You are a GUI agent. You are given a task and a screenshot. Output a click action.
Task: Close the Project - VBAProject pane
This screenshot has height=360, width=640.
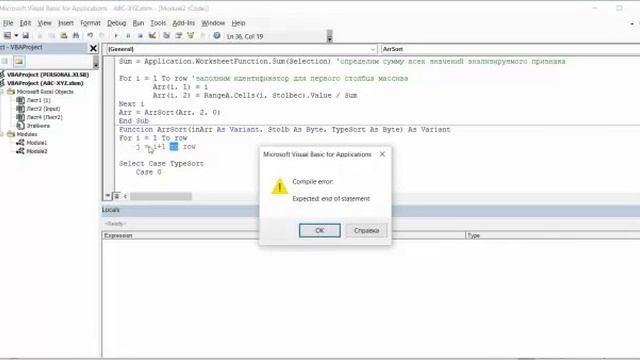93,48
